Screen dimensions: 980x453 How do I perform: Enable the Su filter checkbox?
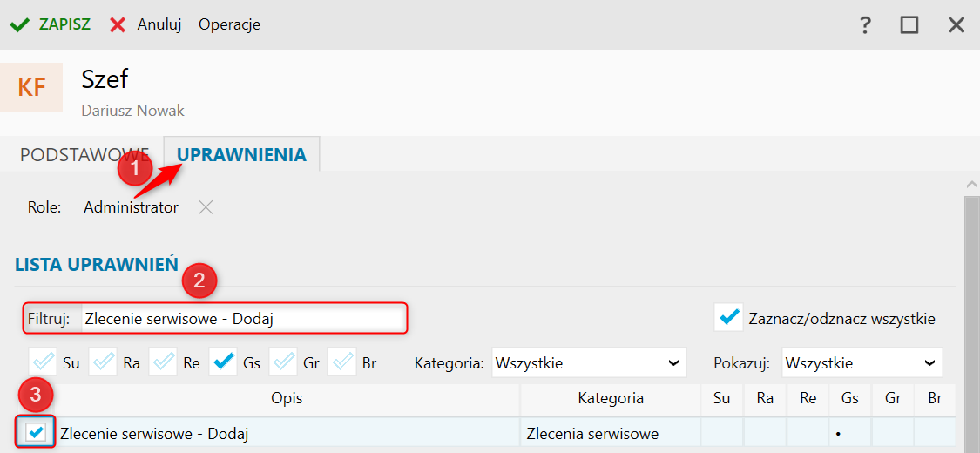(43, 362)
